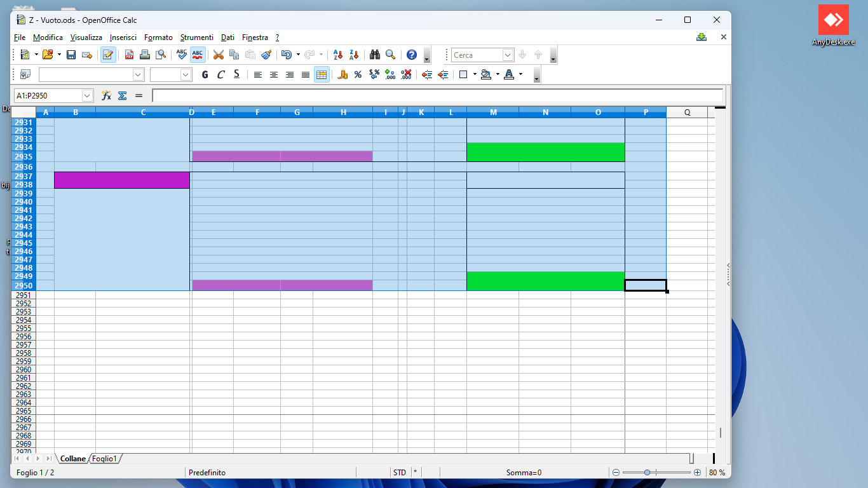Align text right icon
The width and height of the screenshot is (868, 488).
coord(290,74)
